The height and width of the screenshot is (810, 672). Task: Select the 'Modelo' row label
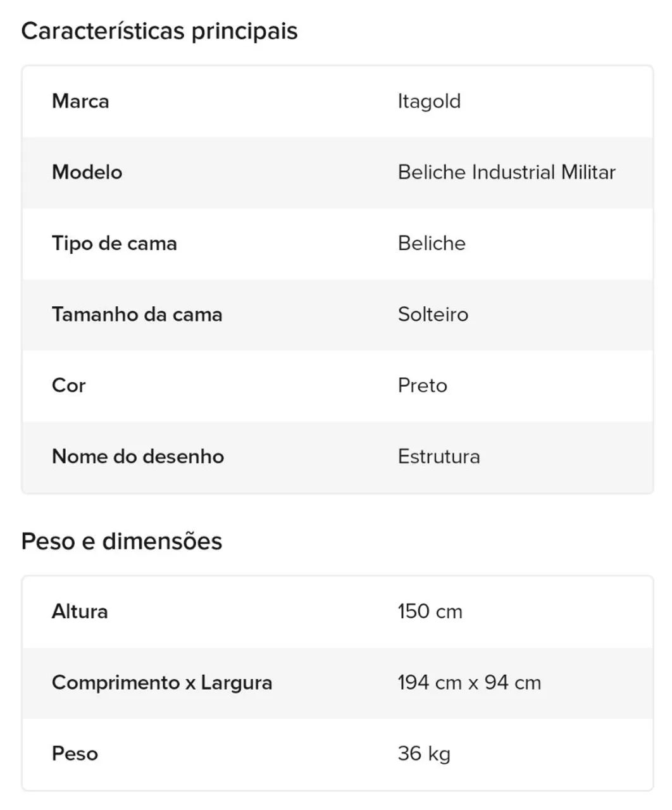(x=87, y=172)
